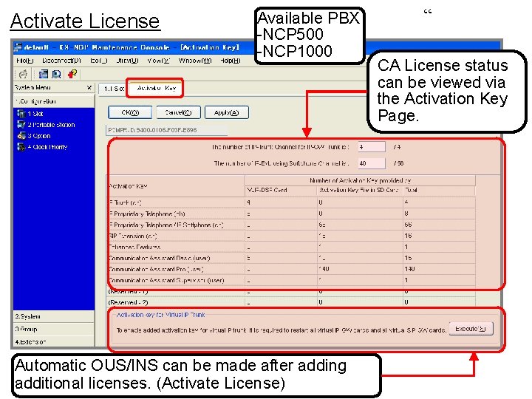The height and width of the screenshot is (399, 532).
Task: Close the System Menu panel
Action: pyautogui.click(x=89, y=87)
